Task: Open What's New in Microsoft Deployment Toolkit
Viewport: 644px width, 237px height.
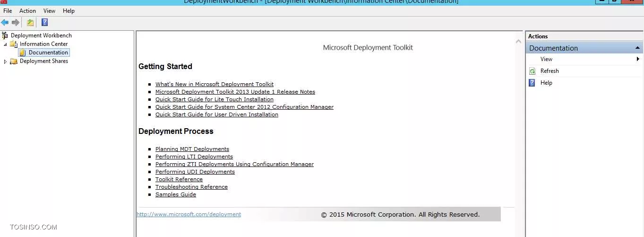Action: click(x=215, y=84)
